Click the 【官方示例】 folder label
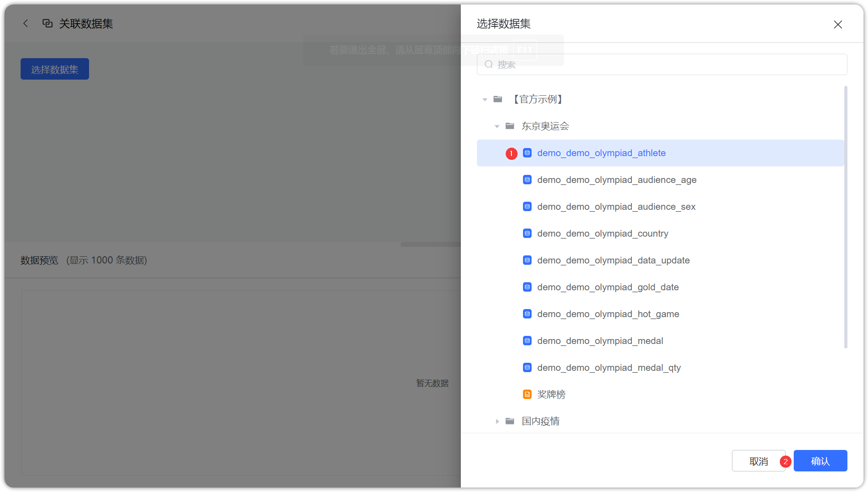This screenshot has width=868, height=492. tap(538, 99)
